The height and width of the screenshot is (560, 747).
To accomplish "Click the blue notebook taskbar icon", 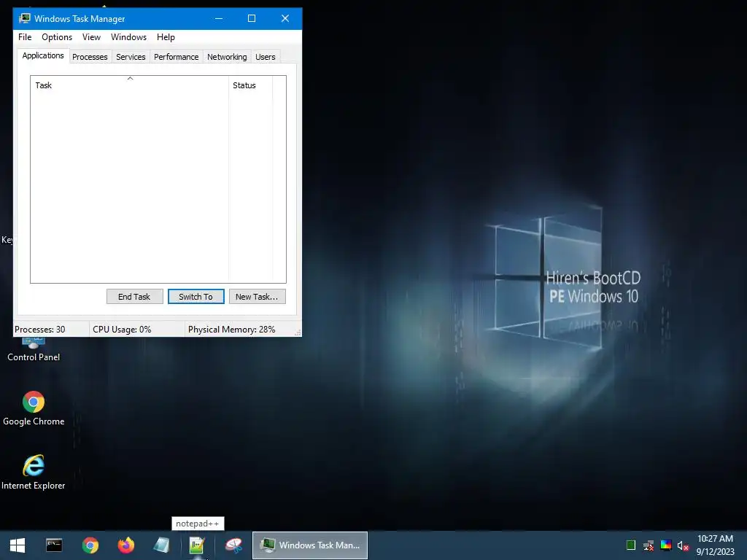I will point(161,545).
